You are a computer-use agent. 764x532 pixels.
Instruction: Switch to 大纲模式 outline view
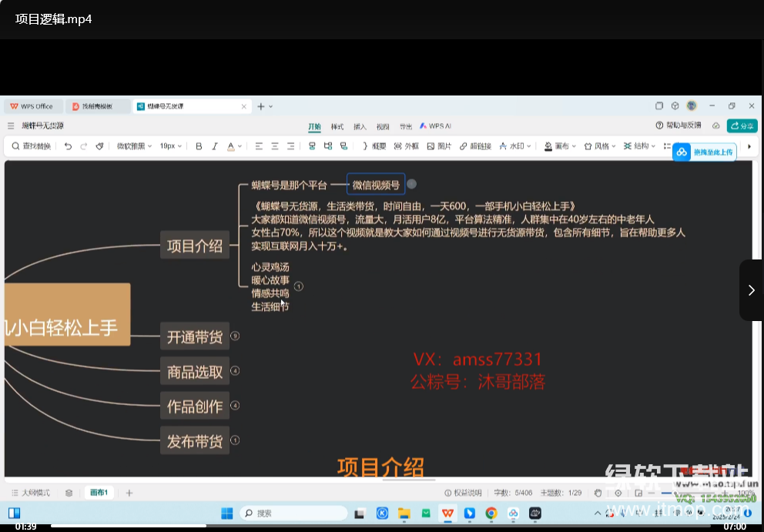pos(31,493)
